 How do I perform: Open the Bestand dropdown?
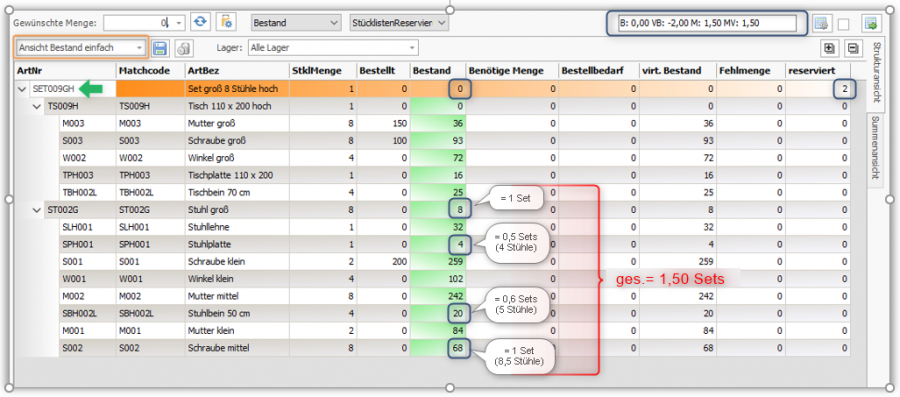(x=296, y=23)
